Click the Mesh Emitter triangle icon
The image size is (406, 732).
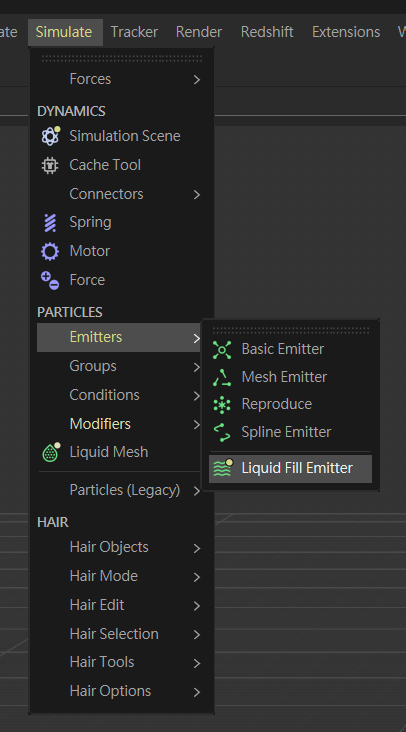click(222, 377)
